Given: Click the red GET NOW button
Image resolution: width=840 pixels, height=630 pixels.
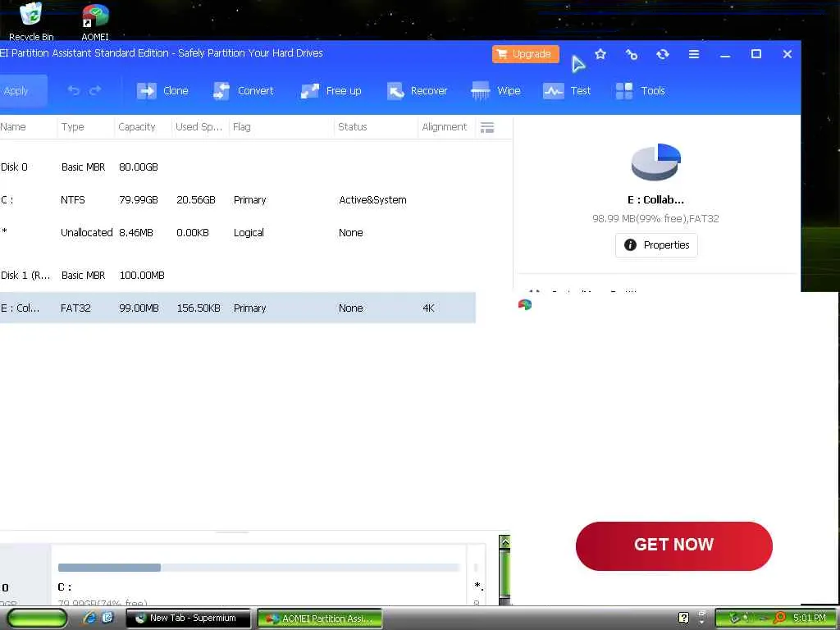Looking at the screenshot, I should 674,546.
